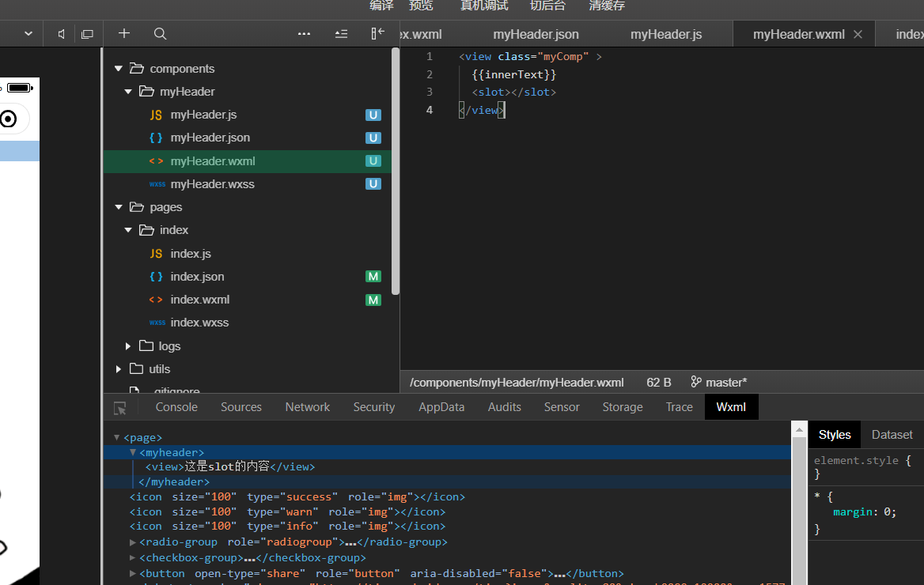Image resolution: width=924 pixels, height=585 pixels.
Task: Expand the radio-group node in Wxml tree
Action: [x=133, y=542]
